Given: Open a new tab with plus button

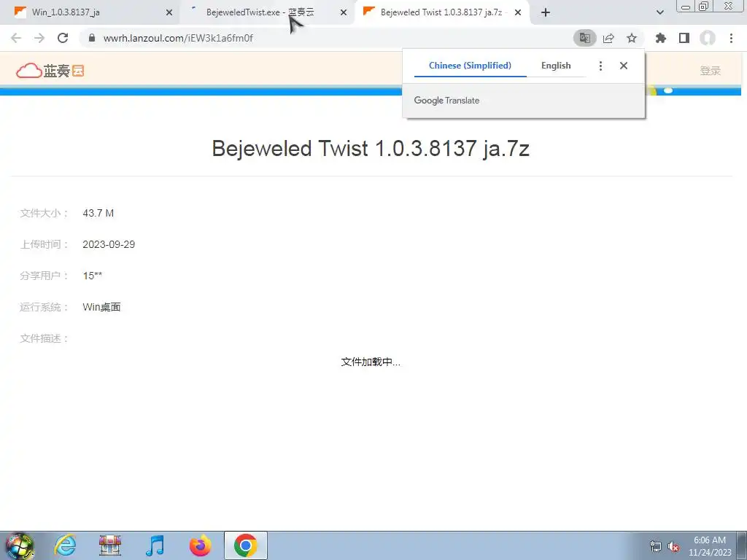Looking at the screenshot, I should click(546, 12).
